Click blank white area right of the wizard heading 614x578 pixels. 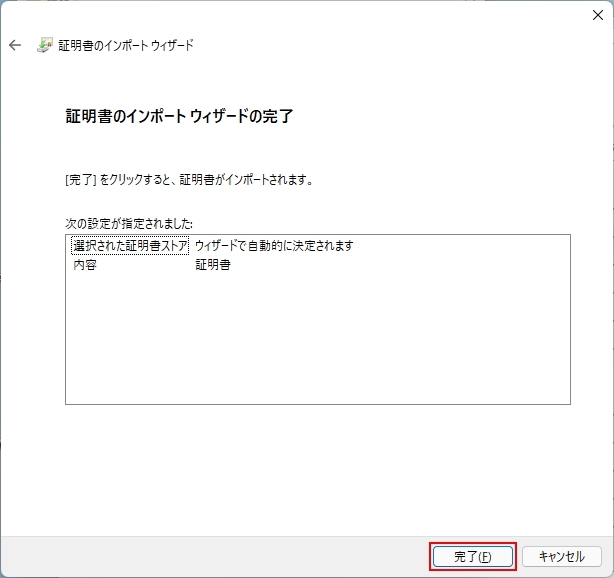pyautogui.click(x=450, y=116)
